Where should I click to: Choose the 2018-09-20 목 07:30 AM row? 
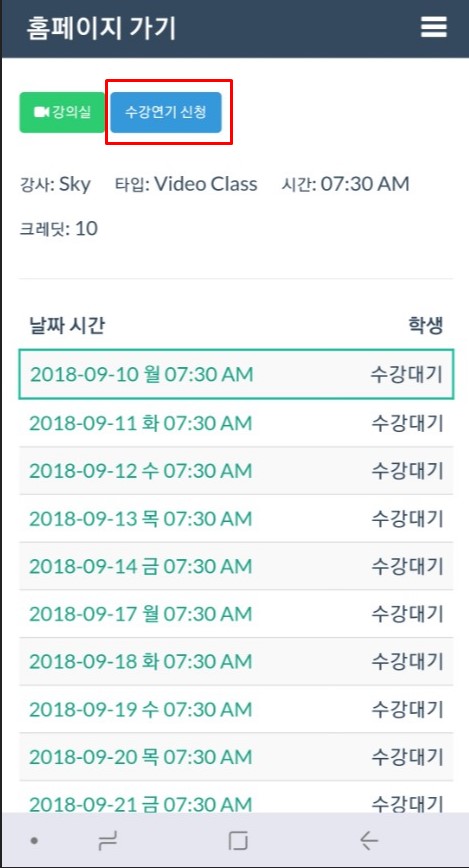tap(236, 756)
